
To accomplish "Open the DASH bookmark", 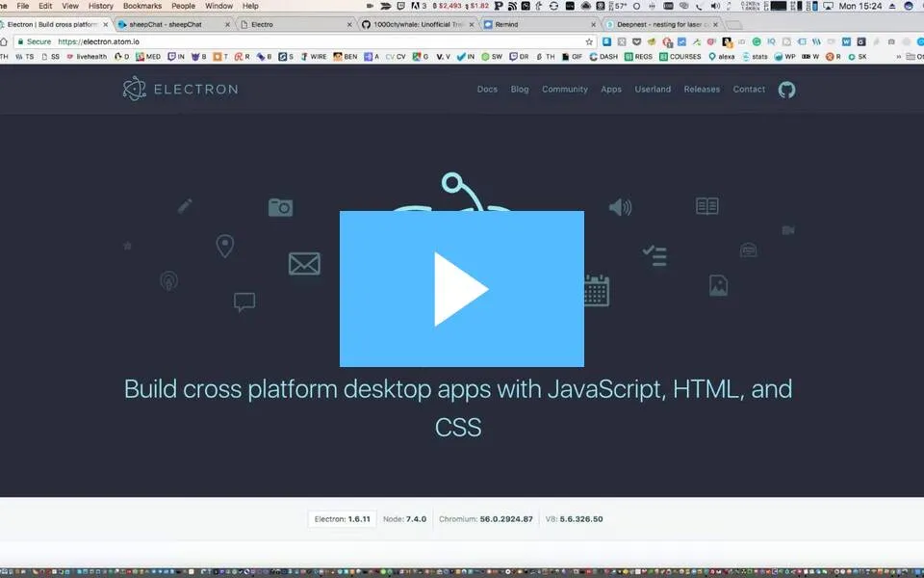I will (x=604, y=57).
